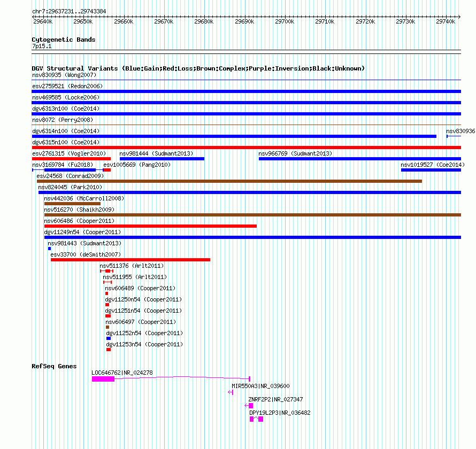The image size is (476, 449).
Task: Click the brown esv24568 (Conrad2009) bar
Action: pos(229,181)
